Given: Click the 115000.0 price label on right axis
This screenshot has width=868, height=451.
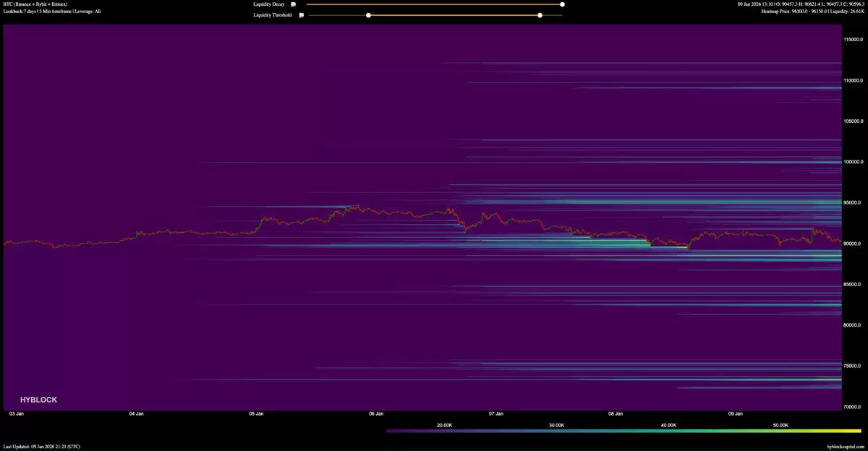Looking at the screenshot, I should point(854,39).
